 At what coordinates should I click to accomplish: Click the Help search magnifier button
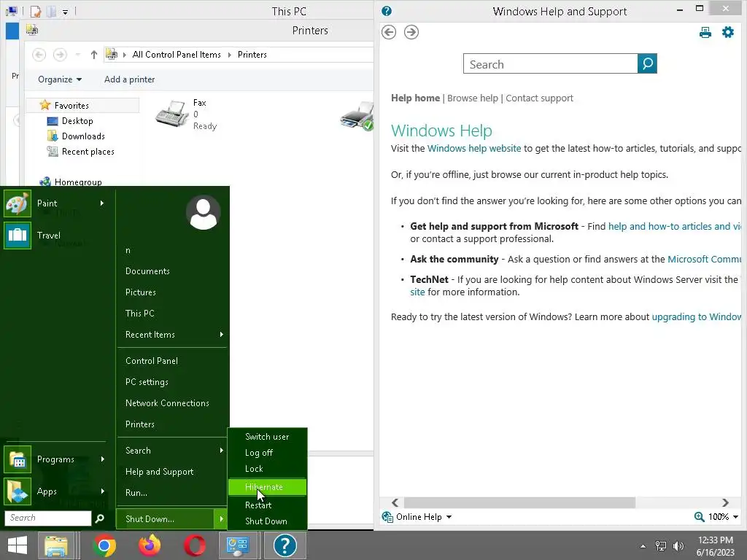pyautogui.click(x=647, y=64)
